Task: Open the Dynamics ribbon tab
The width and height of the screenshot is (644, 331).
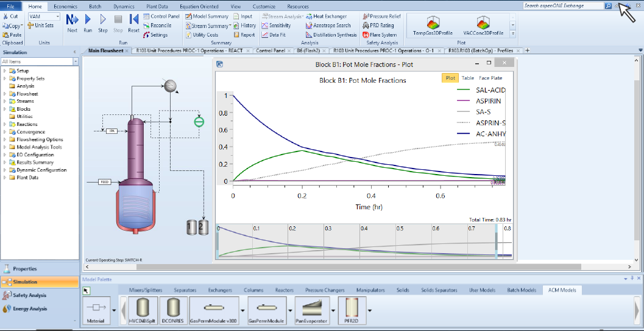Action: pos(124,6)
